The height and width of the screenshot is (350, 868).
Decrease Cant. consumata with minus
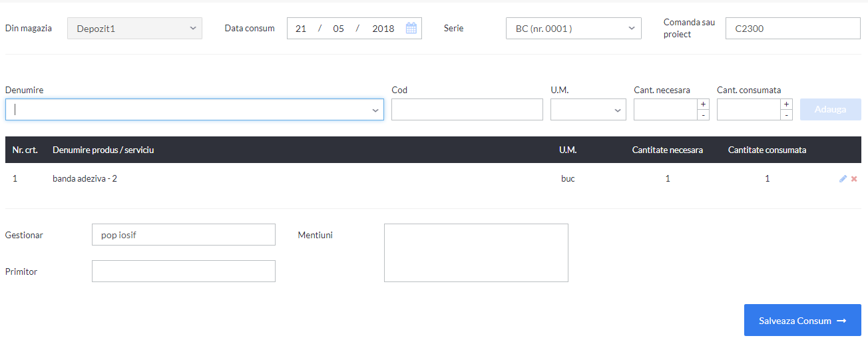coord(786,115)
